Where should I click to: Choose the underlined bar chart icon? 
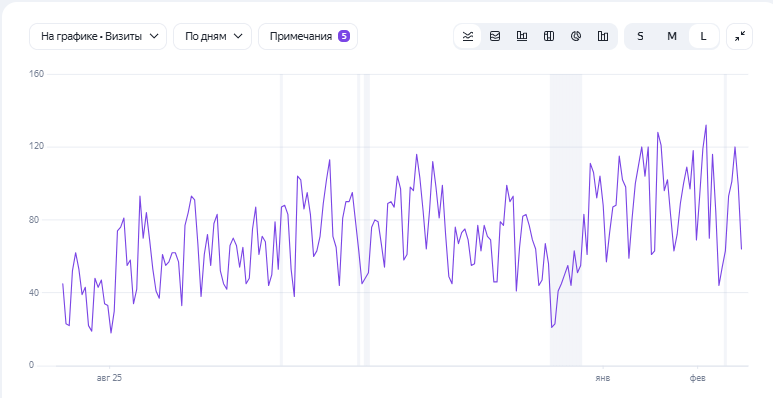(522, 36)
